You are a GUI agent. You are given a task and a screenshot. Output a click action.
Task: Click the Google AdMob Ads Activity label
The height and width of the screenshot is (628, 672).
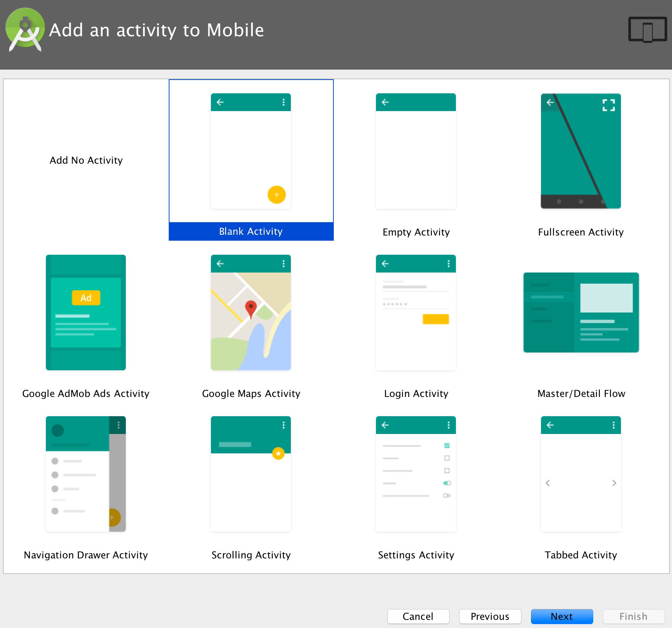point(86,394)
